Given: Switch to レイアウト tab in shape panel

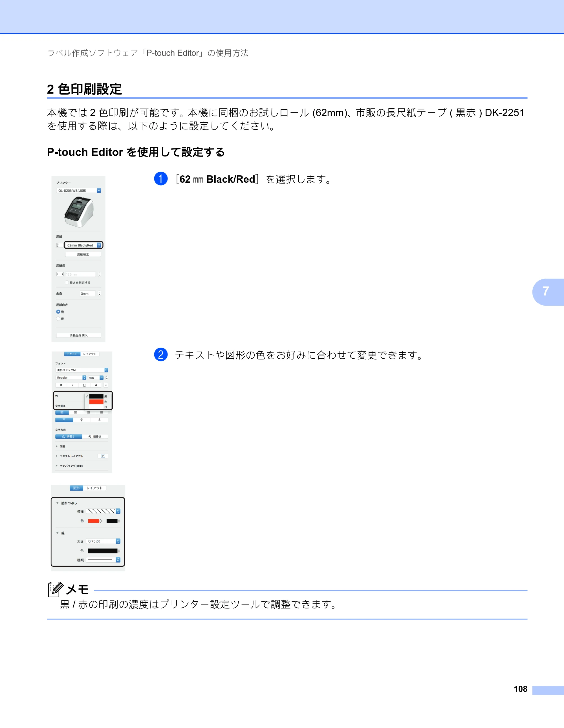Looking at the screenshot, I should (x=95, y=488).
